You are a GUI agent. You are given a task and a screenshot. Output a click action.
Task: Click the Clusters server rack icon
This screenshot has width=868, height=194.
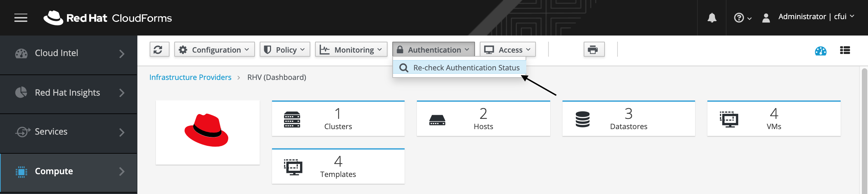[292, 120]
